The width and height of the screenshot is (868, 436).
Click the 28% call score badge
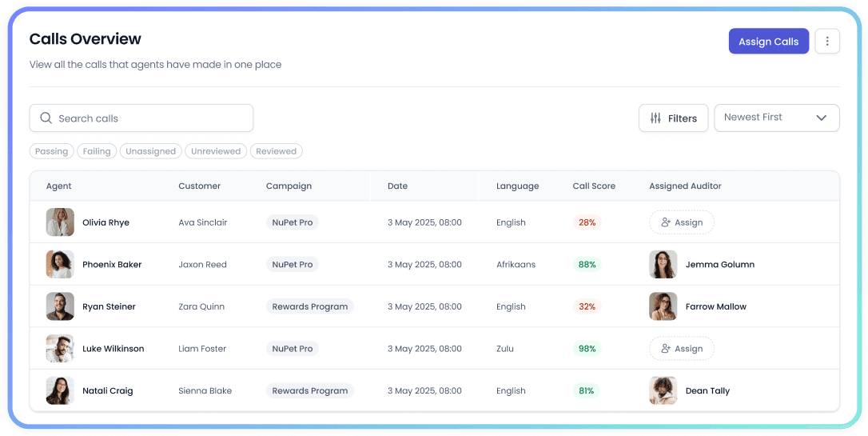pos(587,222)
